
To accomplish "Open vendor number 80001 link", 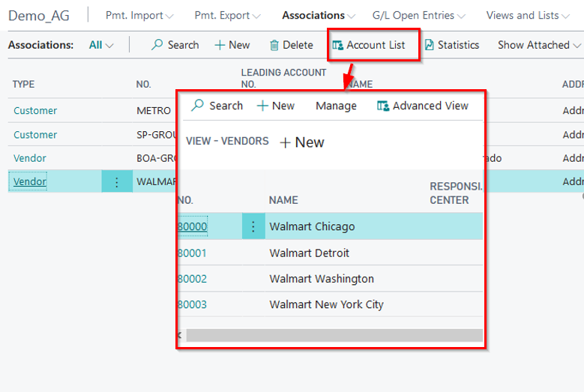I will (192, 253).
